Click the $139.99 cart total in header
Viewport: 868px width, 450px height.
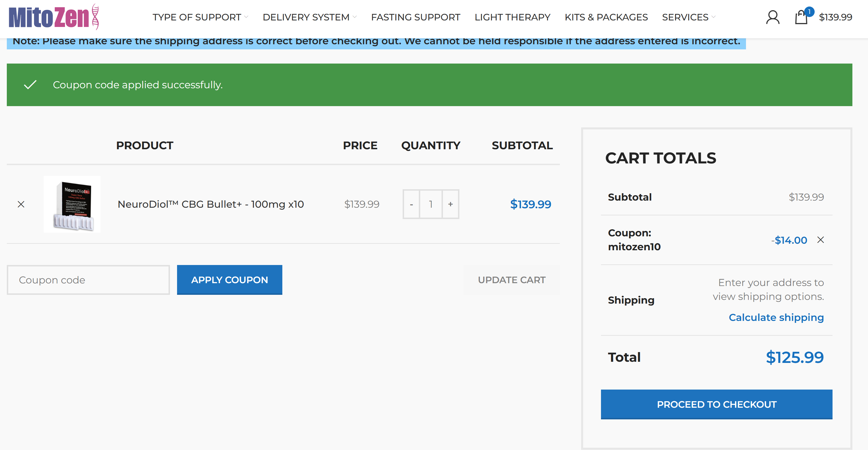pyautogui.click(x=835, y=17)
